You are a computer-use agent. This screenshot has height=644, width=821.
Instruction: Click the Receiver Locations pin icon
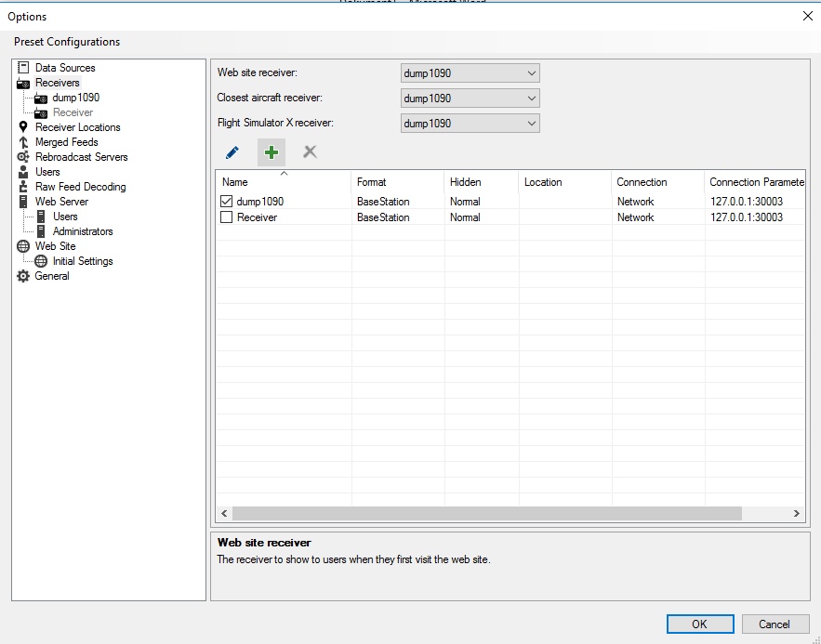click(23, 127)
